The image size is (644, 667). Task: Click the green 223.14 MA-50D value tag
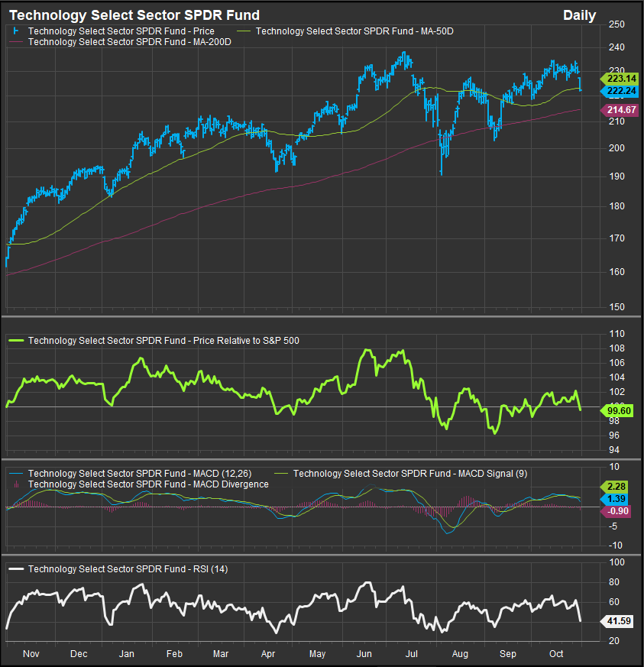[x=620, y=78]
